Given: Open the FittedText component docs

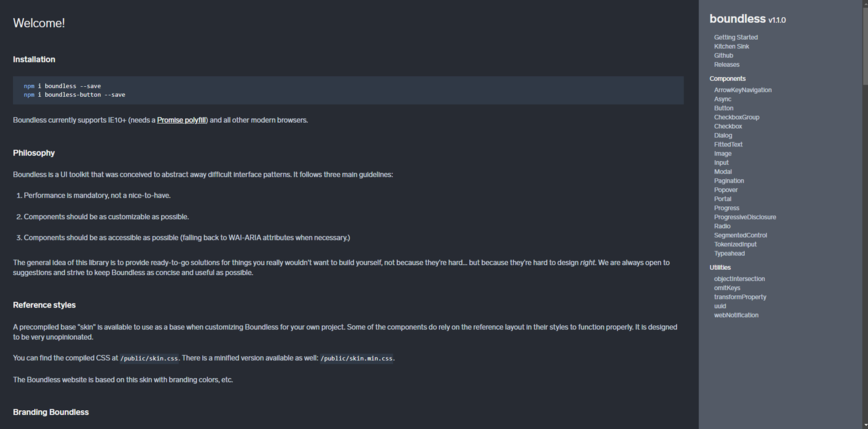Looking at the screenshot, I should point(728,145).
